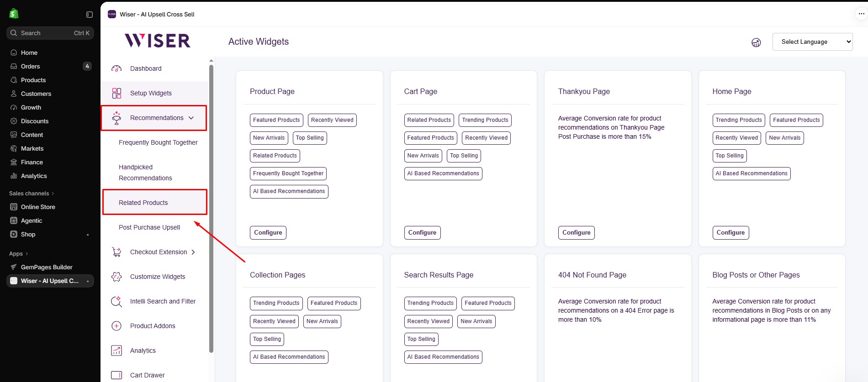The height and width of the screenshot is (382, 868).
Task: Click Configure on the Thankyou Page card
Action: (x=577, y=233)
